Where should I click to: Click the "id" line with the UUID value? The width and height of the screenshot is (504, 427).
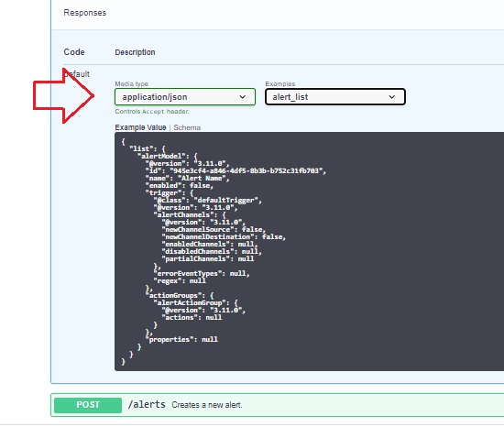(x=236, y=171)
